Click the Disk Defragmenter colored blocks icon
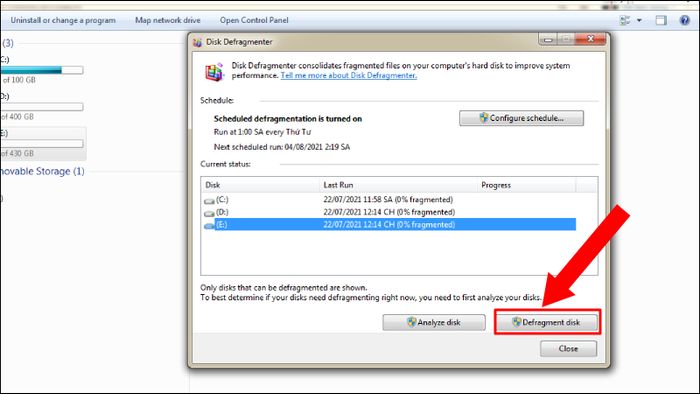The image size is (700, 394). pyautogui.click(x=214, y=71)
